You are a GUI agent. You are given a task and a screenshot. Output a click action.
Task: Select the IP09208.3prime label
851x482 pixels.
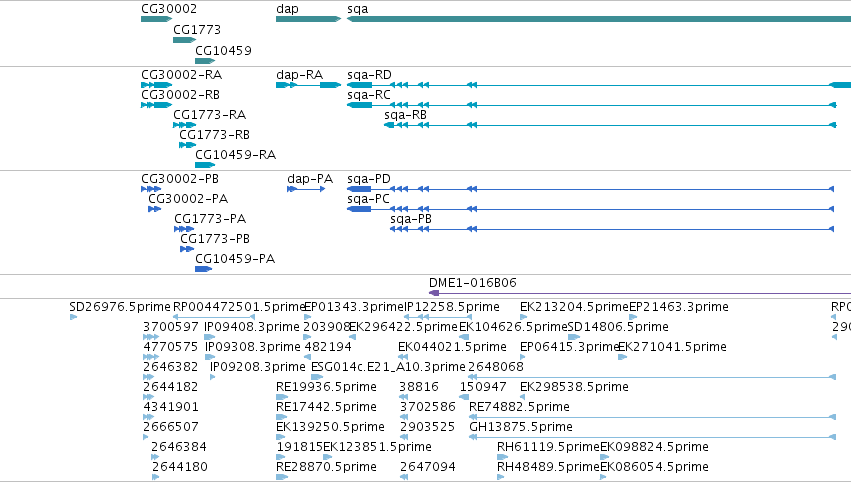tap(258, 367)
